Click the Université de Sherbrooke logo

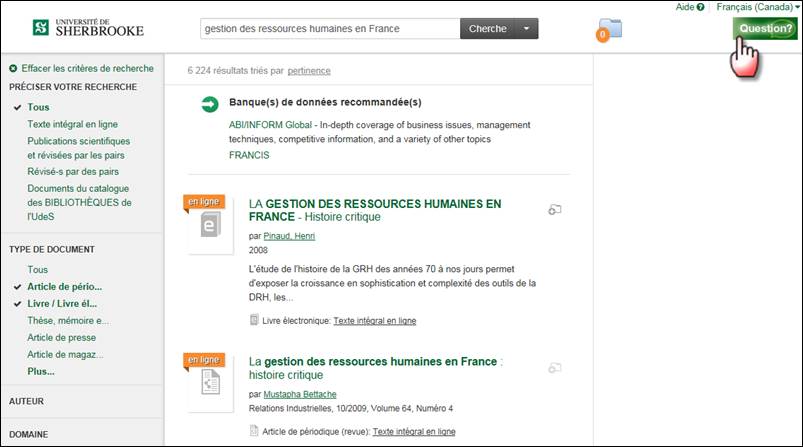pos(88,27)
